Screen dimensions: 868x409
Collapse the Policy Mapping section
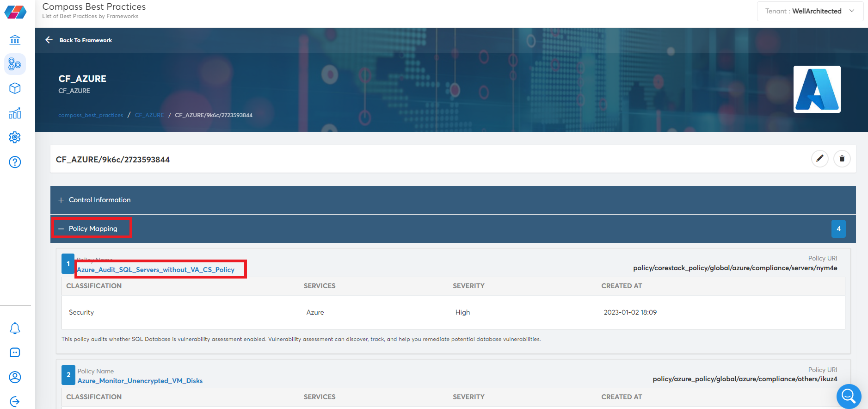453,229
